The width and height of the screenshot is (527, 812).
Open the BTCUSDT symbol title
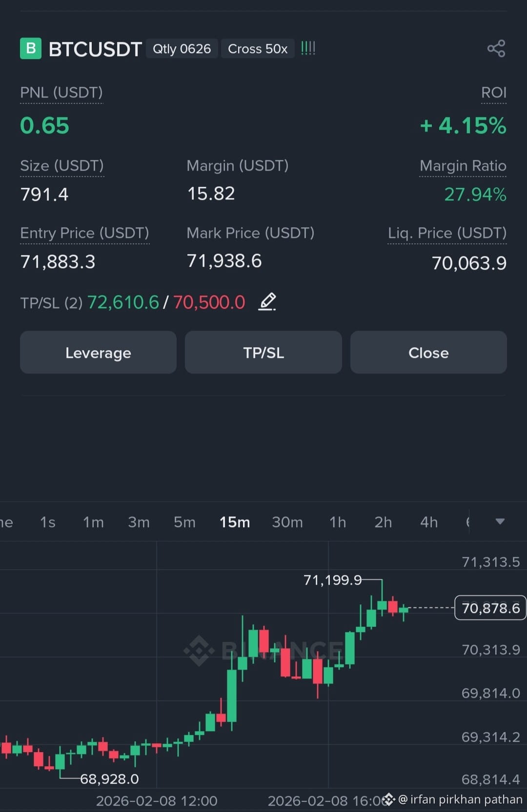coord(95,49)
